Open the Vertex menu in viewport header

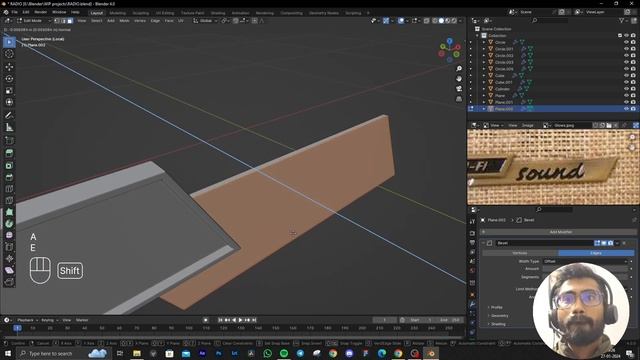tap(140, 20)
